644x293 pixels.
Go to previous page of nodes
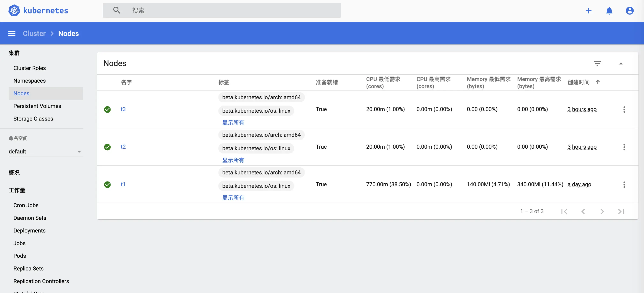[x=583, y=211]
